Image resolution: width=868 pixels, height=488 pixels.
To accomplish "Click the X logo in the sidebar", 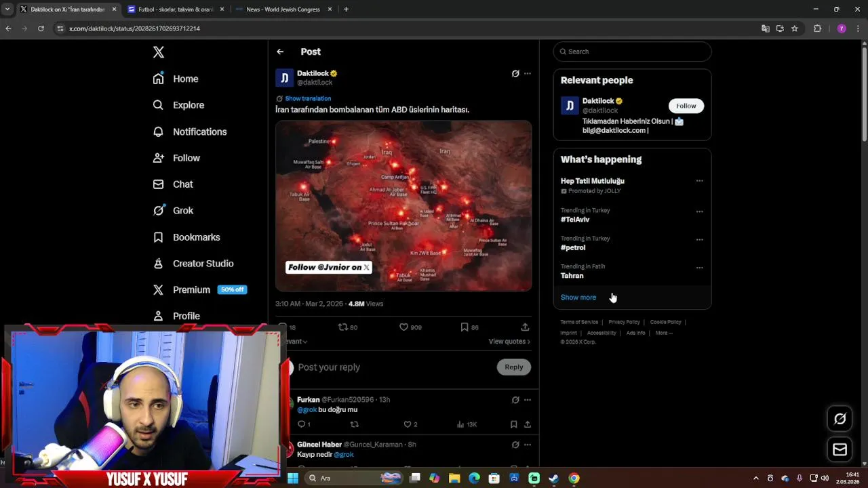I will [x=158, y=52].
